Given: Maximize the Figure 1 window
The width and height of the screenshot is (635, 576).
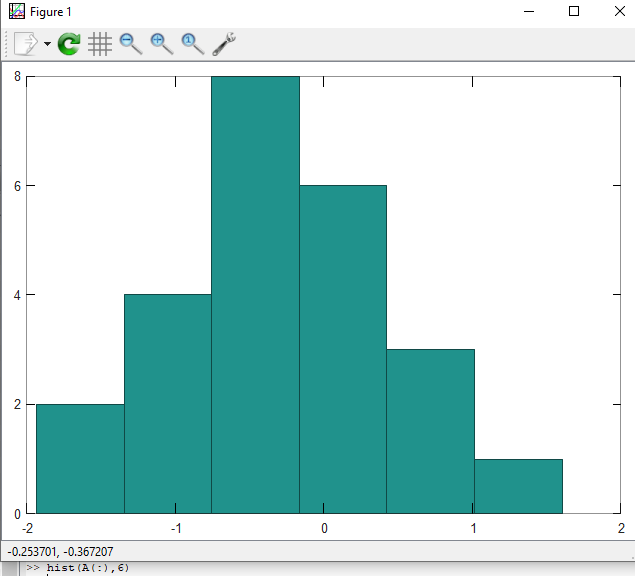Looking at the screenshot, I should pyautogui.click(x=573, y=11).
